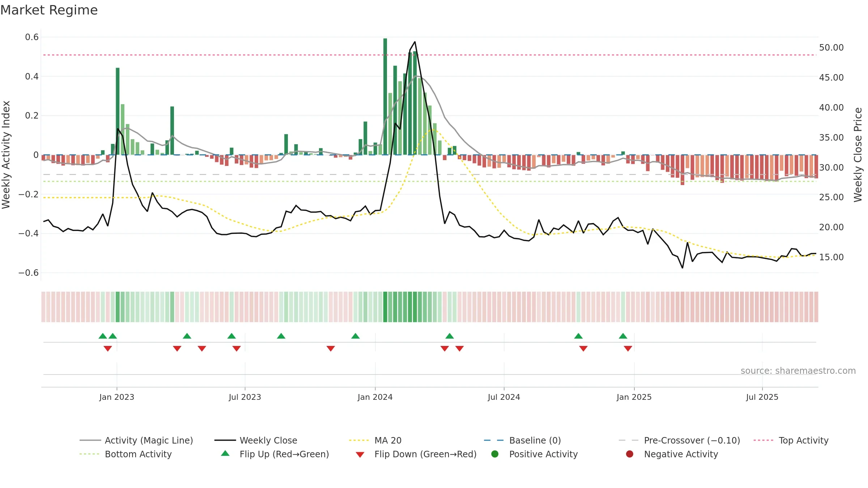Click the −0.4 activity axis label
This screenshot has height=488, width=868.
pyautogui.click(x=28, y=234)
